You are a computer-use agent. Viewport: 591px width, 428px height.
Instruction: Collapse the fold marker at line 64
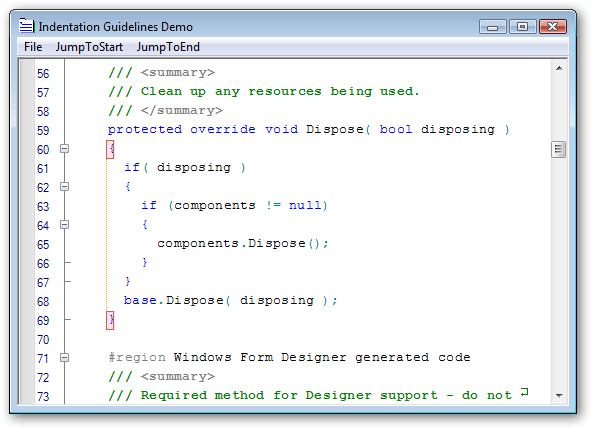click(64, 225)
